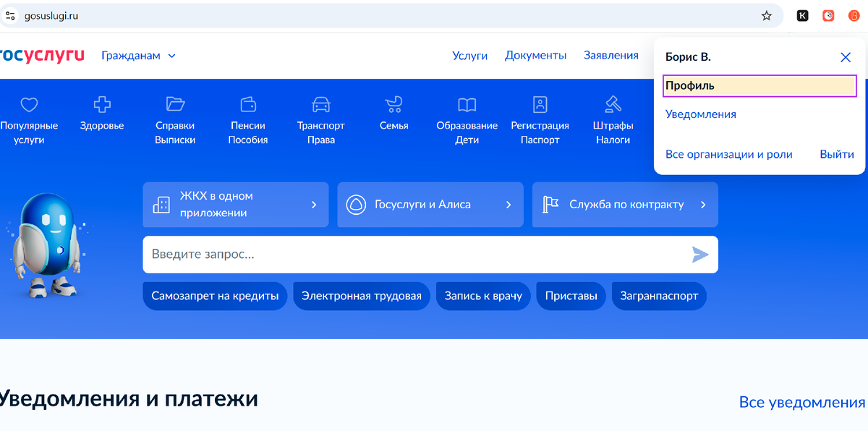Image resolution: width=868 pixels, height=431 pixels.
Task: Click Самозапрет на кредиты chip
Action: click(215, 296)
